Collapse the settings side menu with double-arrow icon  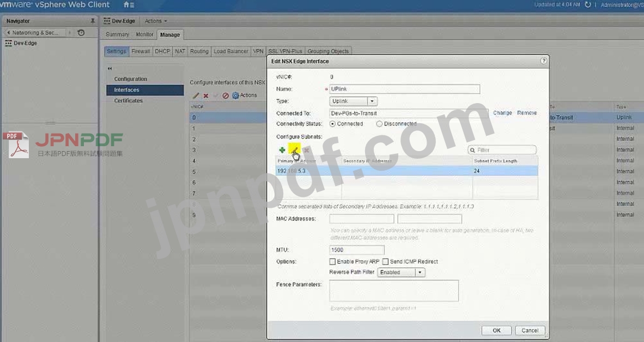pos(110,68)
